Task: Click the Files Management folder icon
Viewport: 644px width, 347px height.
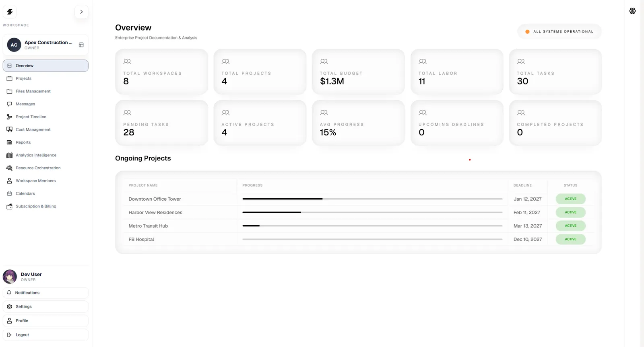Action: coord(9,91)
